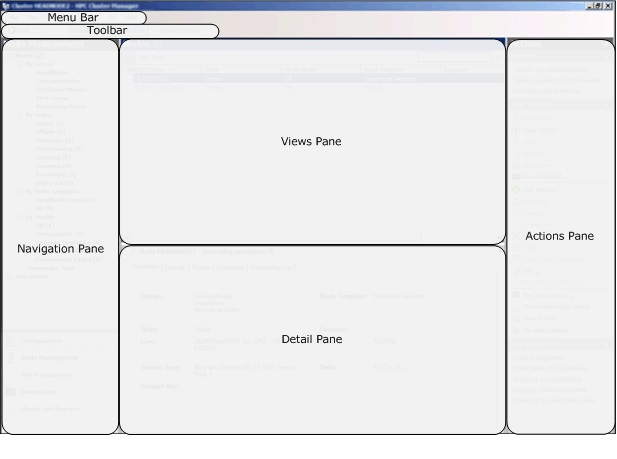This screenshot has width=617, height=459.
Task: Click the Add Node icon in Actions
Action: (x=516, y=189)
